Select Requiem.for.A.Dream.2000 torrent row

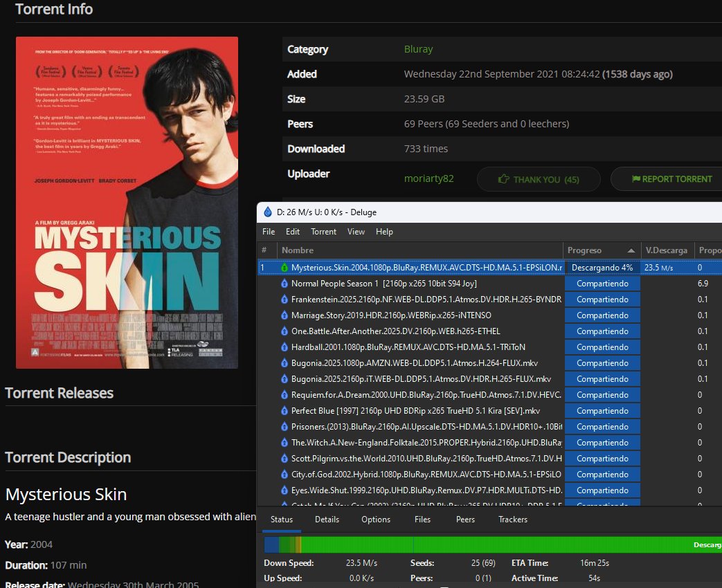click(x=489, y=395)
